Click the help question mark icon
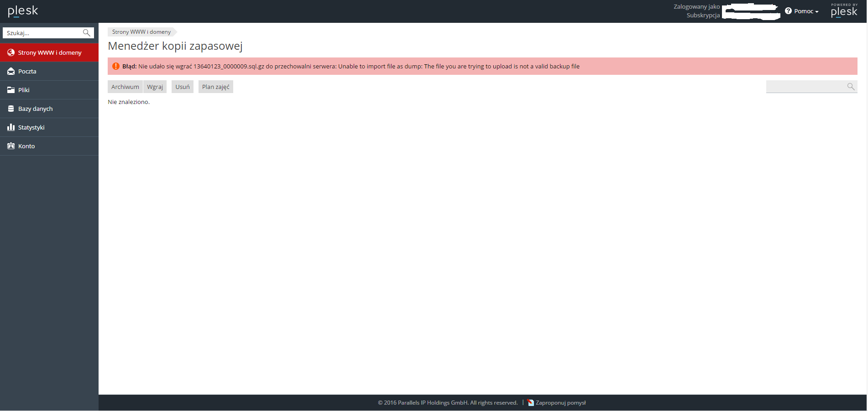Image resolution: width=868 pixels, height=411 pixels. coord(788,11)
